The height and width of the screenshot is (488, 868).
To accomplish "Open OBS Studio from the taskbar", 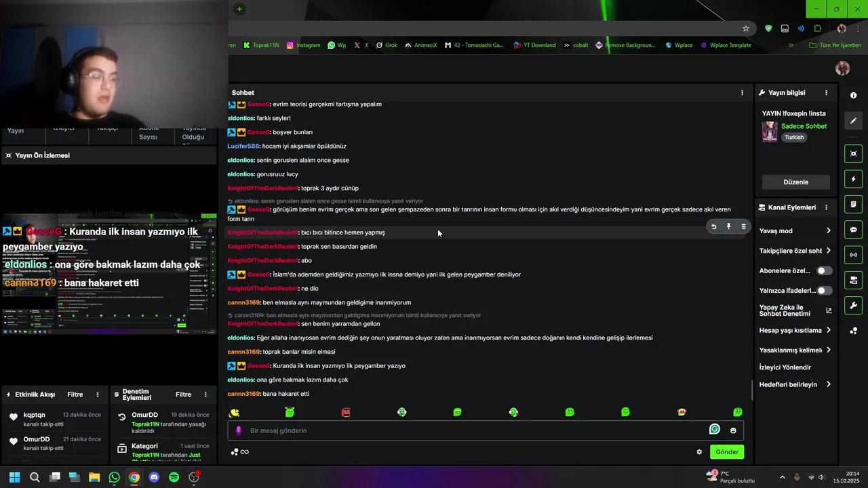I will (194, 477).
